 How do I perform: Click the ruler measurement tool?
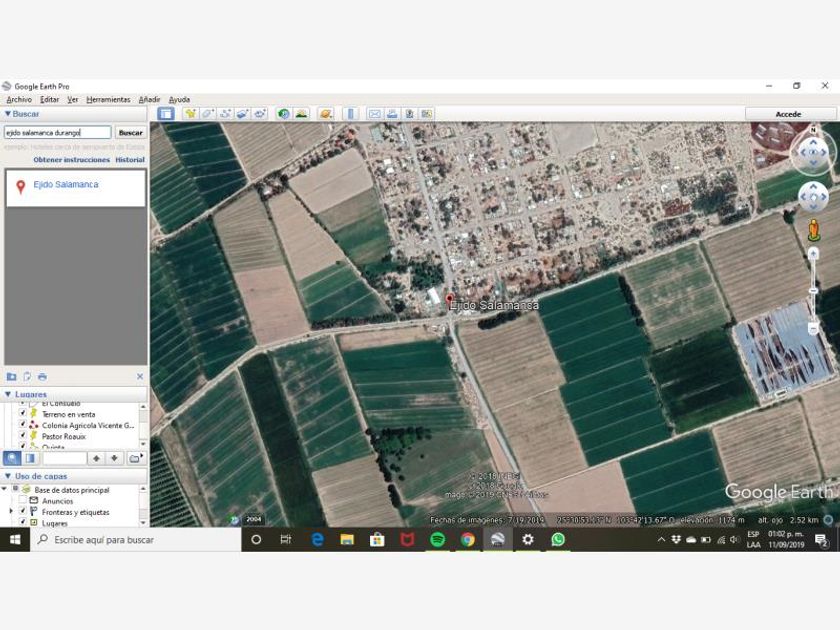pyautogui.click(x=351, y=114)
